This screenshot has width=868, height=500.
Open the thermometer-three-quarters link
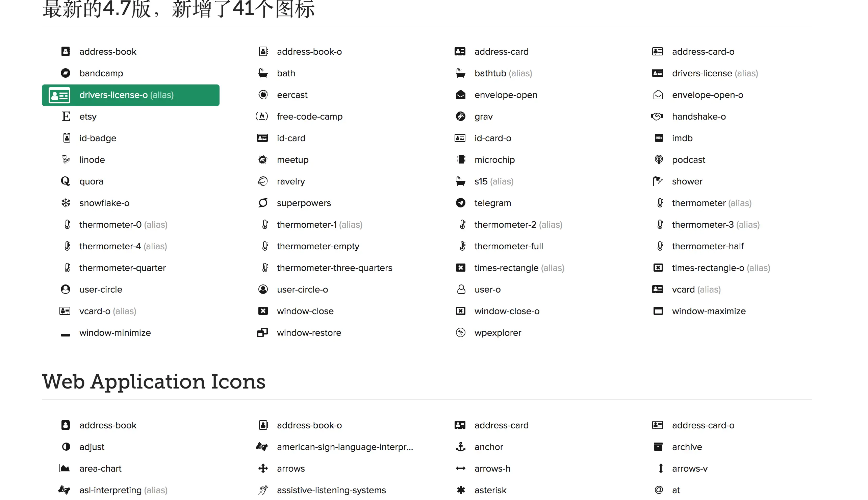334,268
